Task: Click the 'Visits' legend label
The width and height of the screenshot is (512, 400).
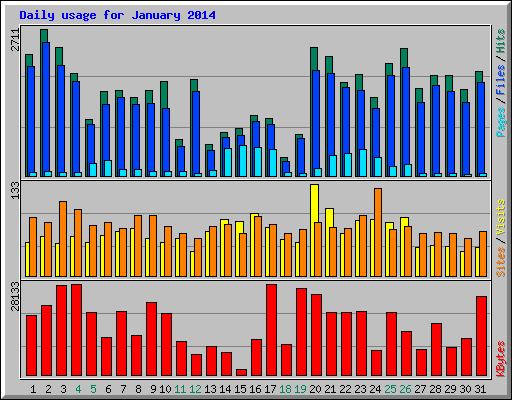Action: [501, 218]
